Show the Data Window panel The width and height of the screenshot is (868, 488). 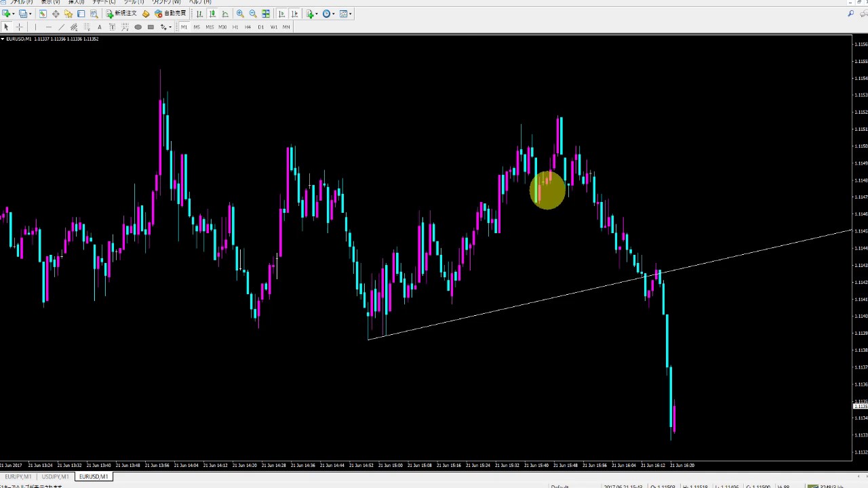click(56, 14)
